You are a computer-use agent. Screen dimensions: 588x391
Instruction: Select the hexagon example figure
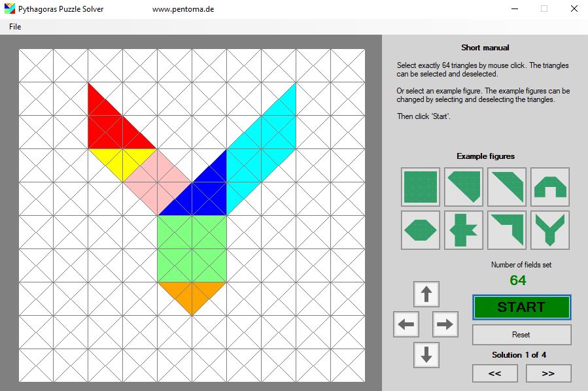[x=421, y=229]
